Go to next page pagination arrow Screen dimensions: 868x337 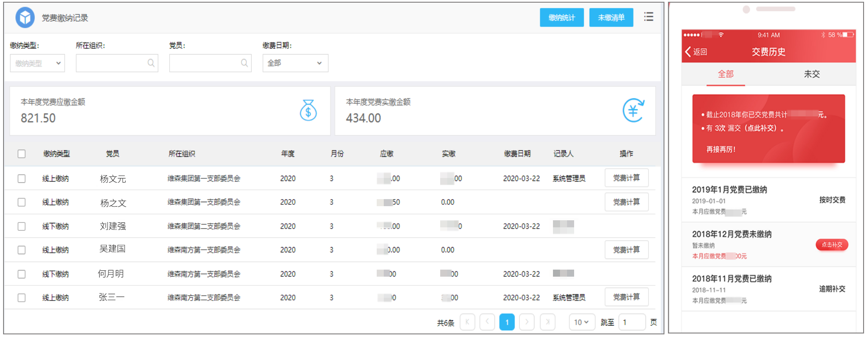[x=527, y=322]
